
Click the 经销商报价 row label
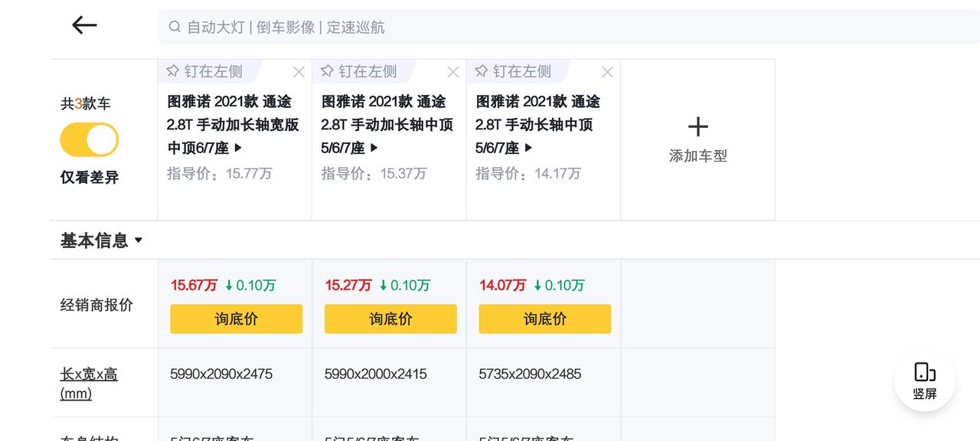pos(96,305)
